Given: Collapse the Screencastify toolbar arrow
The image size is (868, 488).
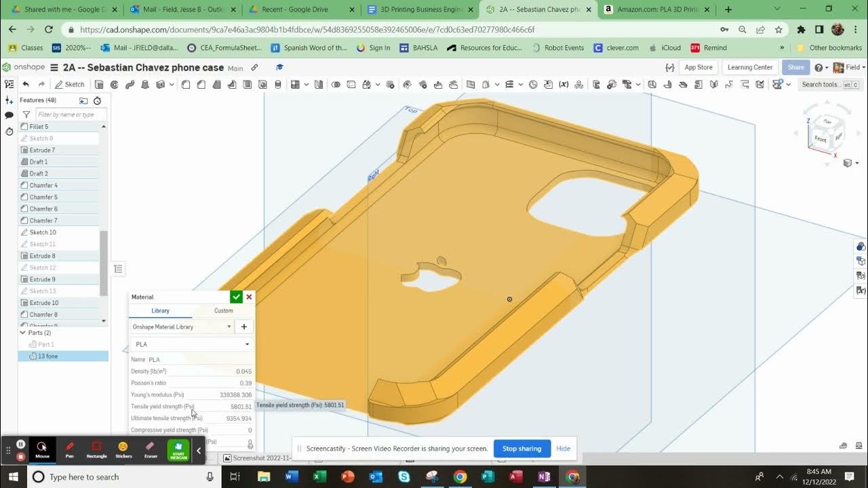Looking at the screenshot, I should (199, 450).
